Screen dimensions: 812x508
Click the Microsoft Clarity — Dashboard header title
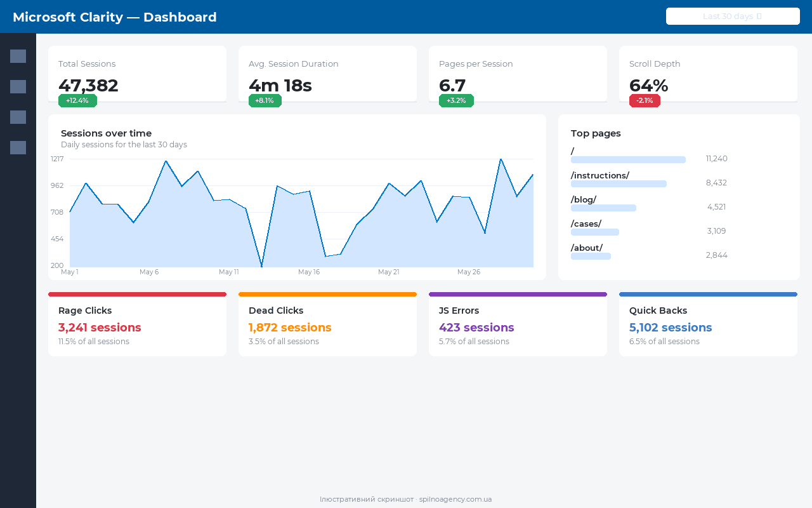[115, 17]
